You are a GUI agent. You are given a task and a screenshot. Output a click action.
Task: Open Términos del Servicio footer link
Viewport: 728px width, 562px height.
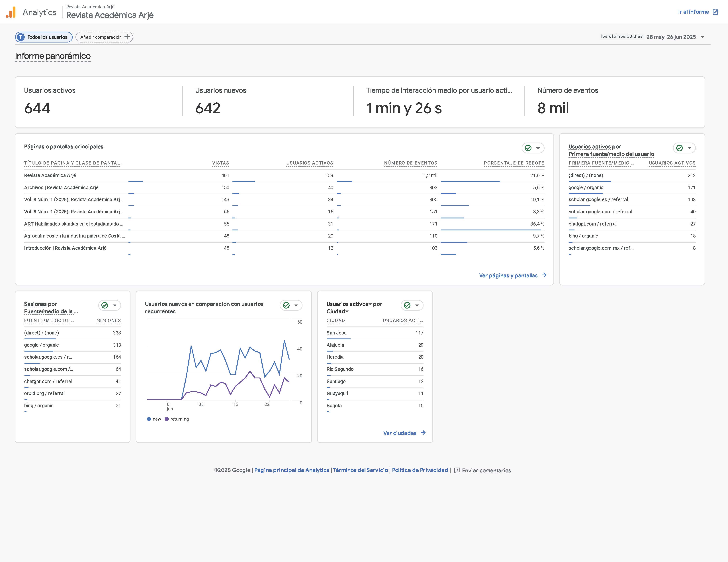[360, 470]
